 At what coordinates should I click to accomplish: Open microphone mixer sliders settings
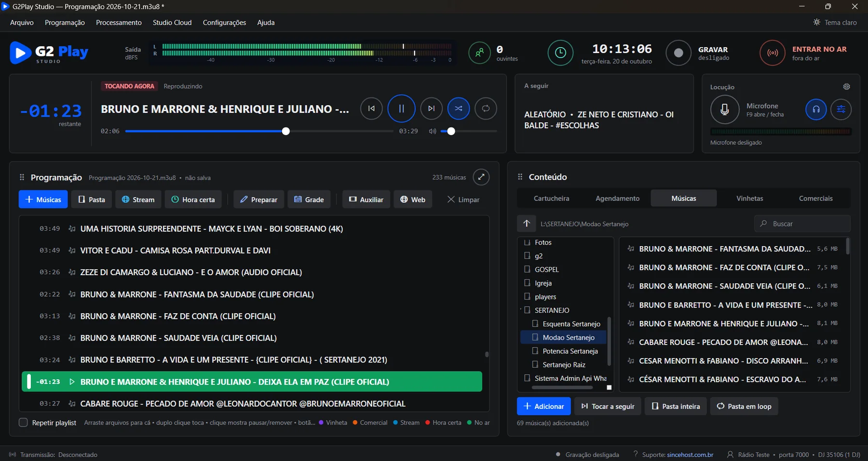(x=841, y=110)
